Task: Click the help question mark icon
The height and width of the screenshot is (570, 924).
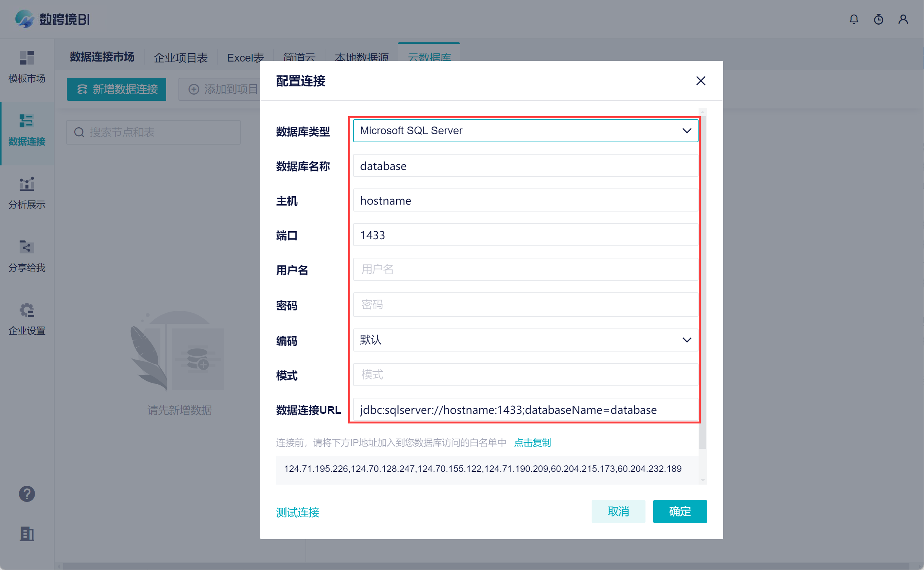Action: click(27, 494)
